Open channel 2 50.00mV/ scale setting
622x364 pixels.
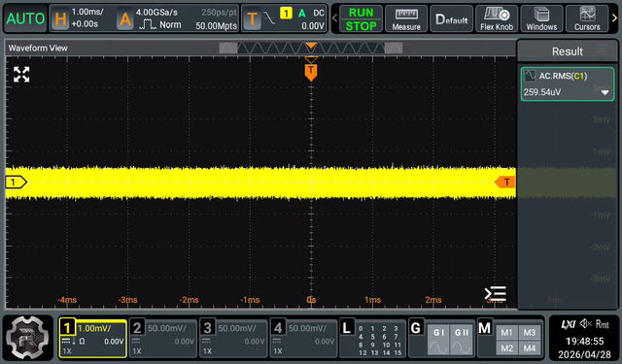[x=166, y=328]
